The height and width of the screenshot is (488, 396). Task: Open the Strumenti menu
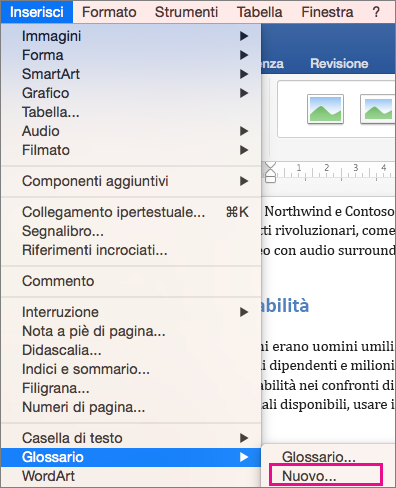click(186, 12)
